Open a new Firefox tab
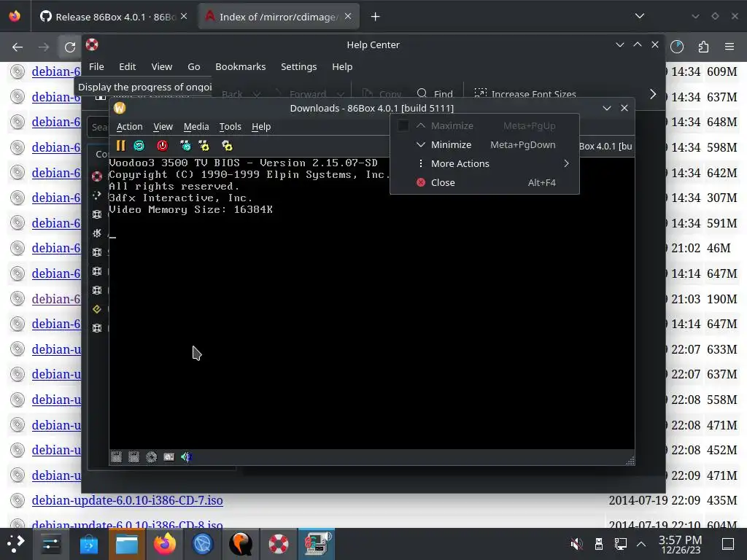 click(x=376, y=17)
